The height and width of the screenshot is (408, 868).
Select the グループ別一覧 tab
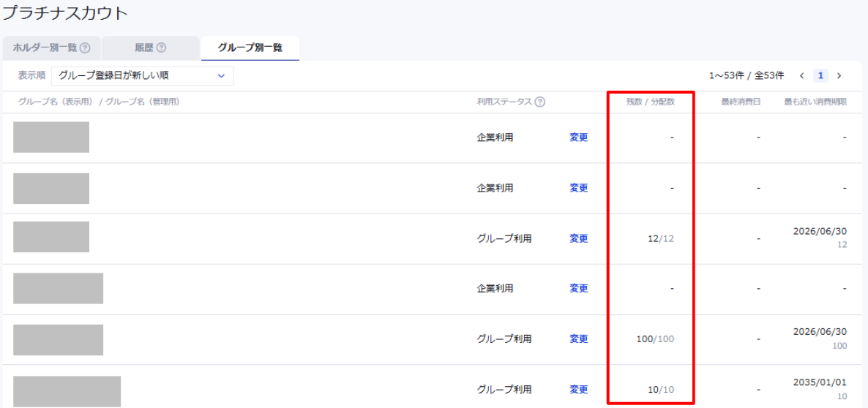(250, 48)
